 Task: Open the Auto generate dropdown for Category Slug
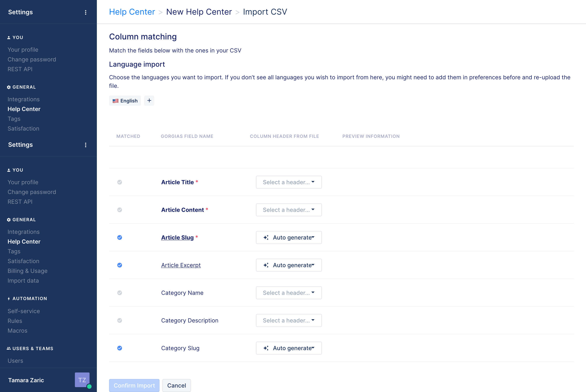click(x=289, y=348)
